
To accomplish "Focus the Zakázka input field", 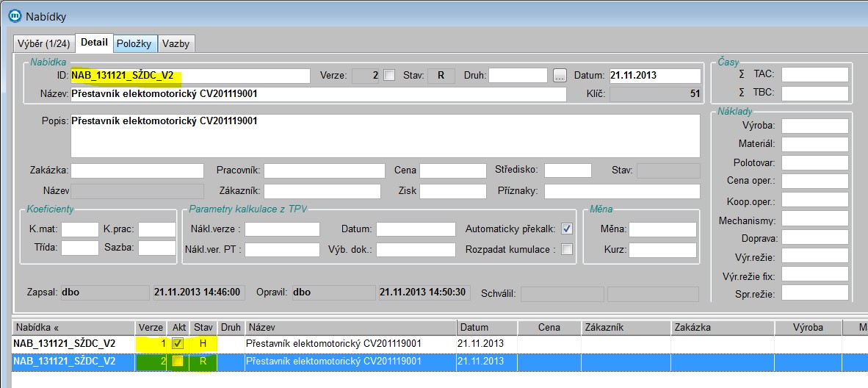I will pyautogui.click(x=137, y=170).
